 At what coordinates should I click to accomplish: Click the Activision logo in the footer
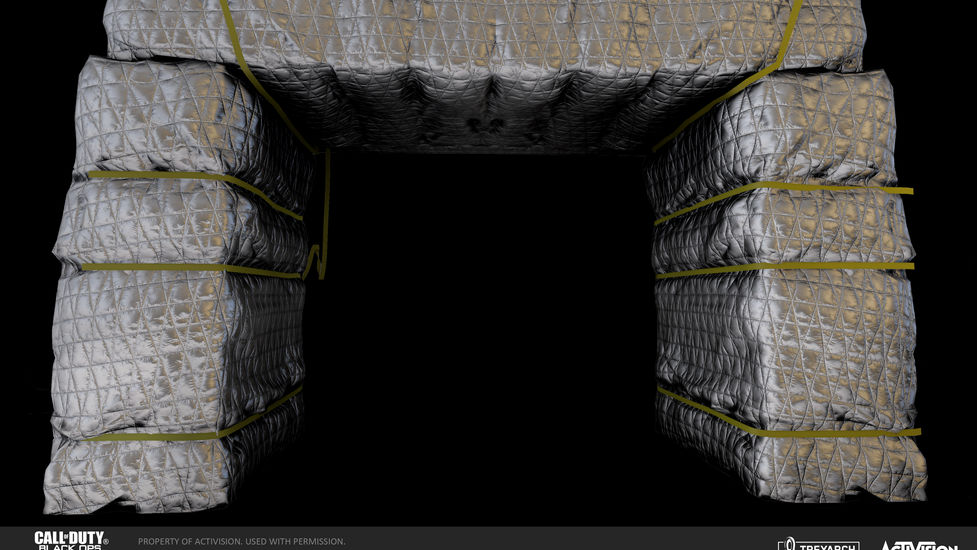point(918,545)
